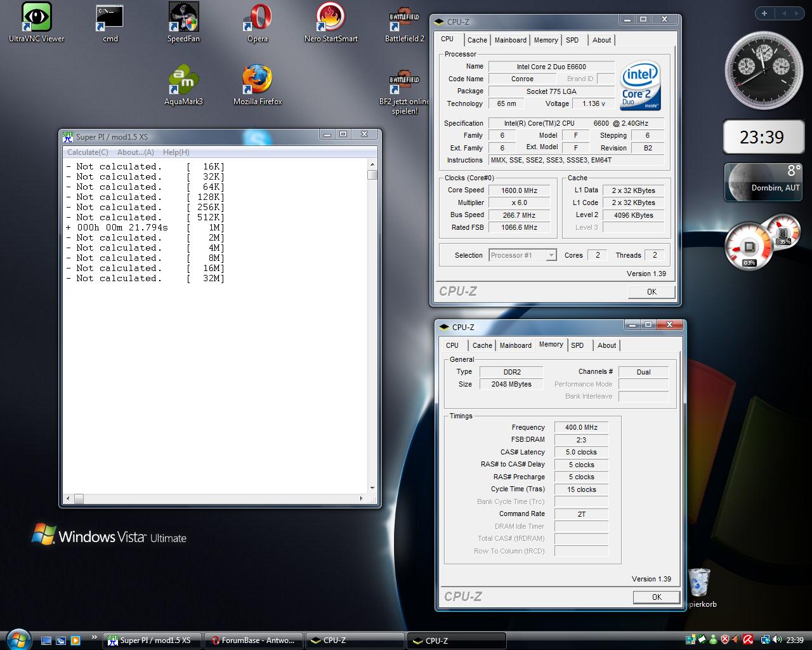Click OK in the lower CPU-Z Memory window
The width and height of the screenshot is (812, 650).
click(x=657, y=597)
